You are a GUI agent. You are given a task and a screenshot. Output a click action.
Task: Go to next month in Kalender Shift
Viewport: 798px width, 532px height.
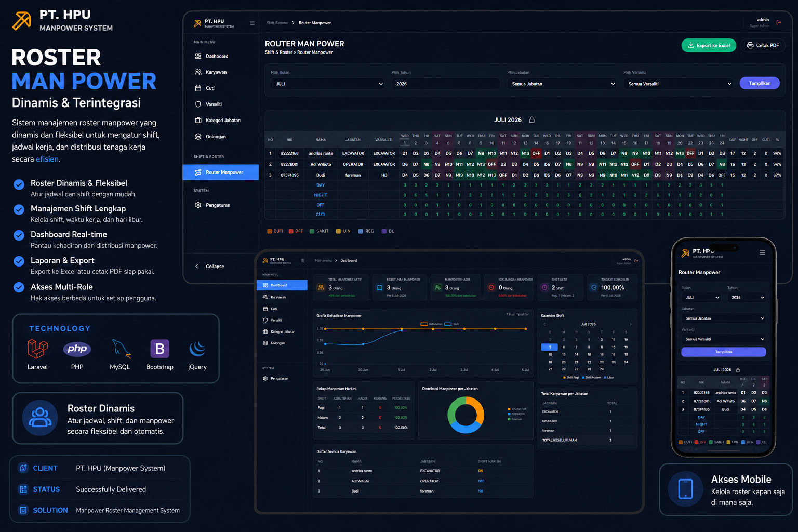tap(631, 324)
